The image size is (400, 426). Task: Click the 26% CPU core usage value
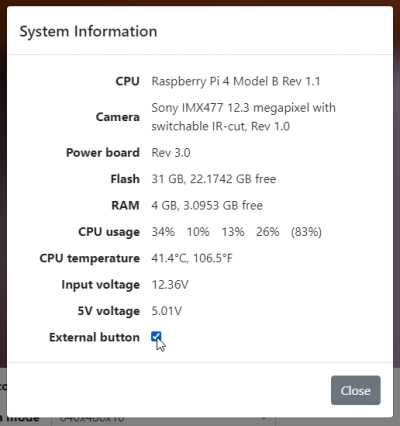coord(268,232)
